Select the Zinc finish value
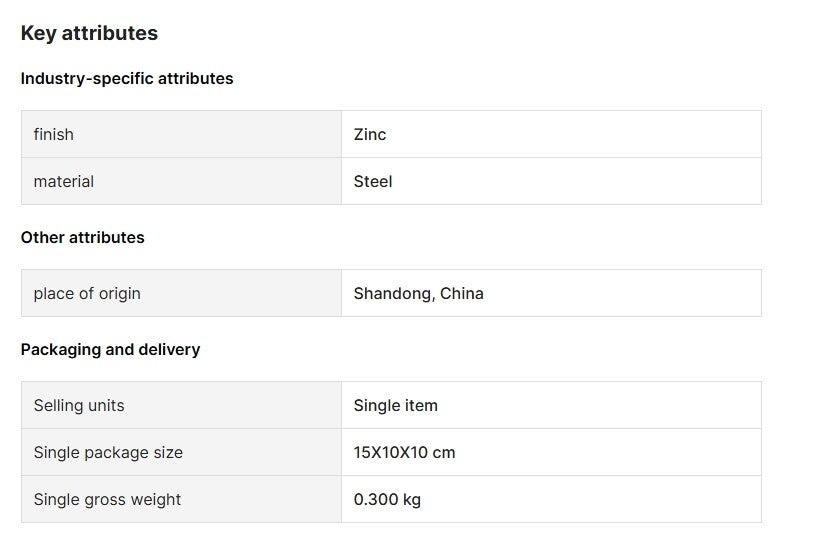 [370, 134]
